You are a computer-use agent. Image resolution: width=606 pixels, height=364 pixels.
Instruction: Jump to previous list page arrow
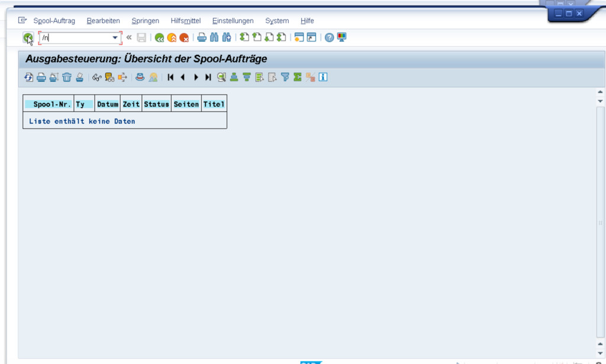coord(183,78)
